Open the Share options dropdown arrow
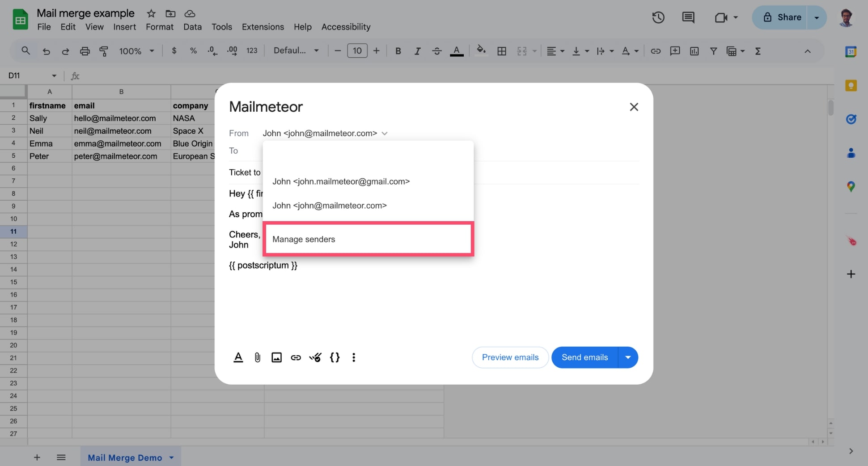 tap(817, 17)
